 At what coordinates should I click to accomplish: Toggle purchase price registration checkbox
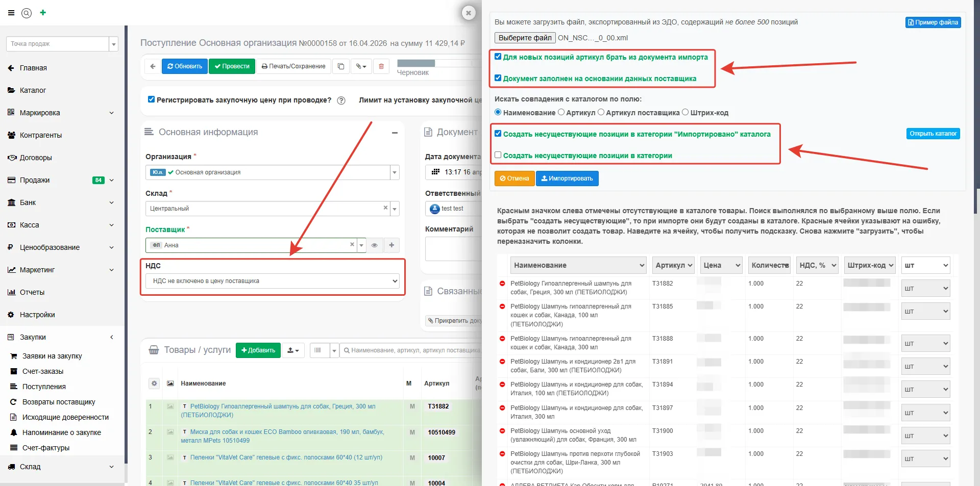coord(151,100)
